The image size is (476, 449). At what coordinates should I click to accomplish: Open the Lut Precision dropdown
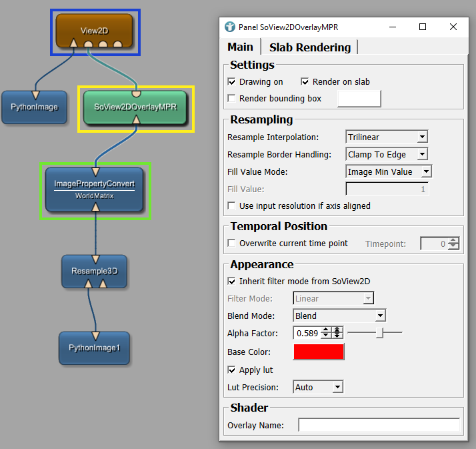pyautogui.click(x=318, y=387)
